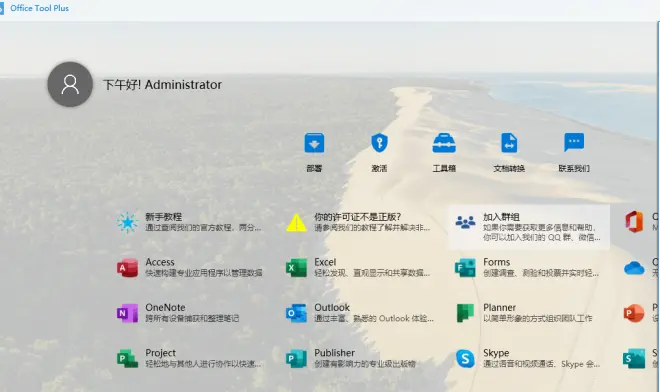Click the 激活 label
Image resolution: width=660 pixels, height=392 pixels.
(379, 168)
